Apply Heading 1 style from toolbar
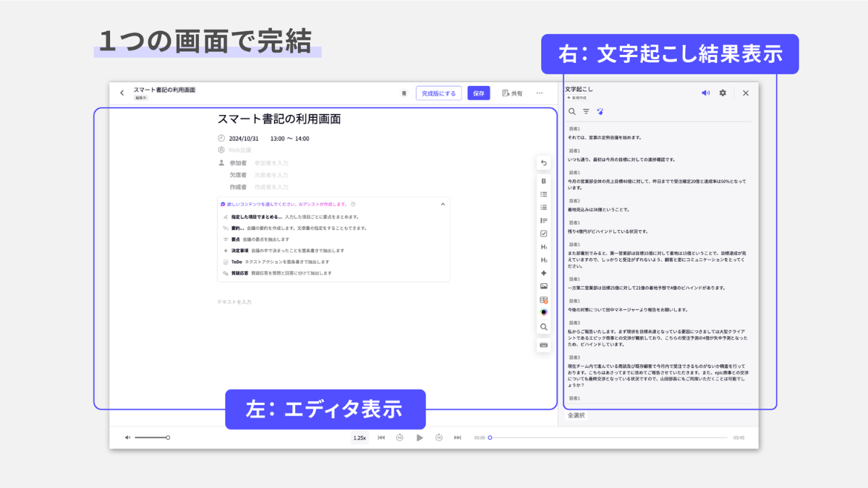 [544, 247]
